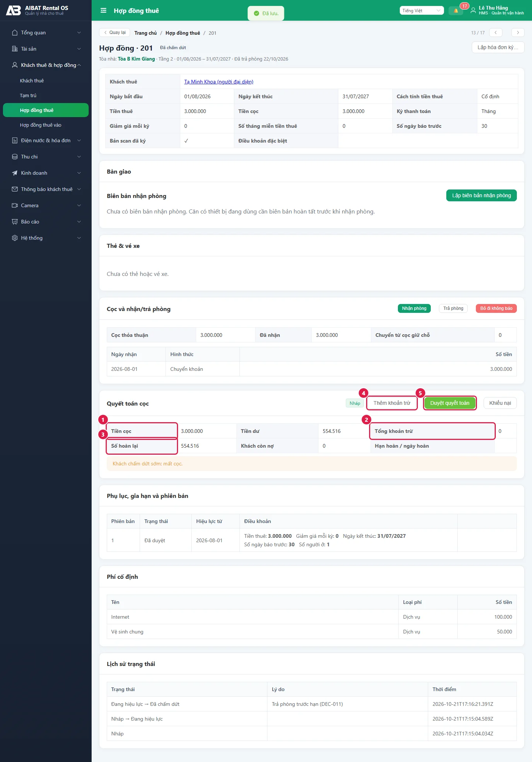
Task: Click the Thu chi coins icon
Action: click(15, 157)
